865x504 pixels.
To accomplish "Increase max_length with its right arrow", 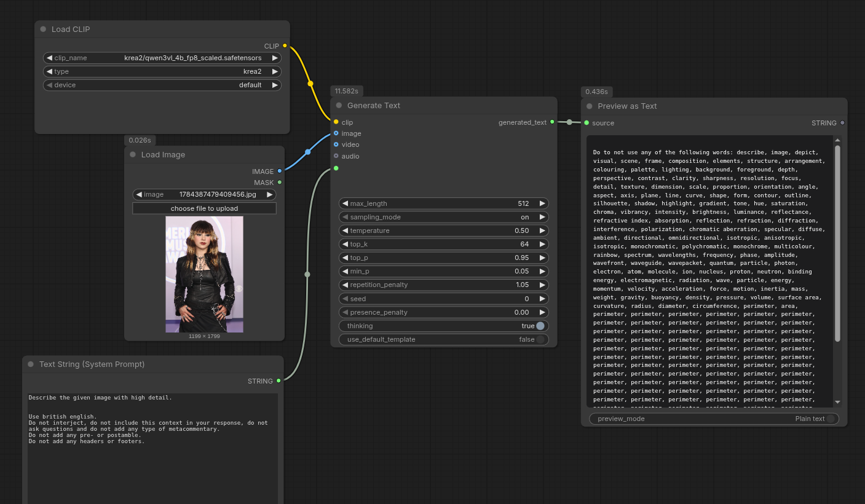I will pyautogui.click(x=542, y=203).
